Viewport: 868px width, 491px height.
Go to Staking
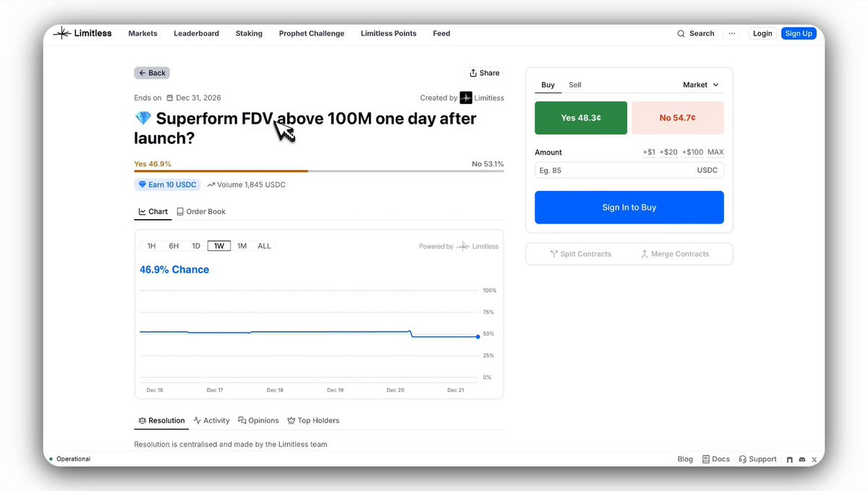tap(249, 33)
